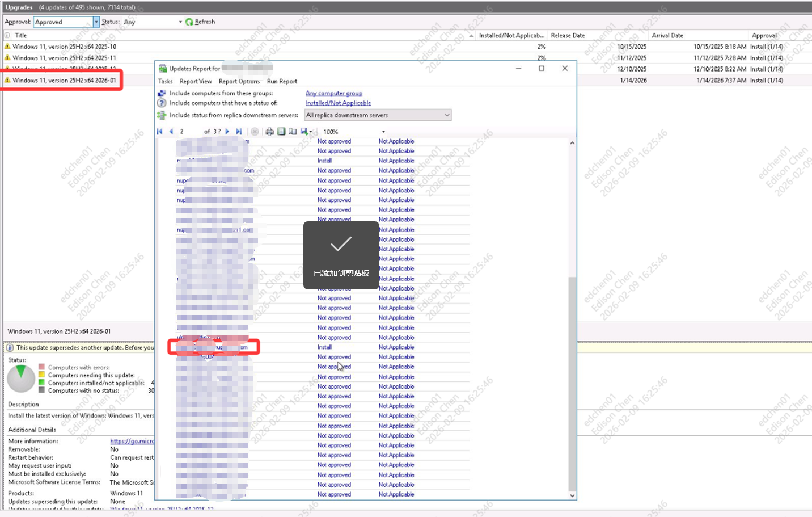Go to the previous report page

(x=171, y=132)
